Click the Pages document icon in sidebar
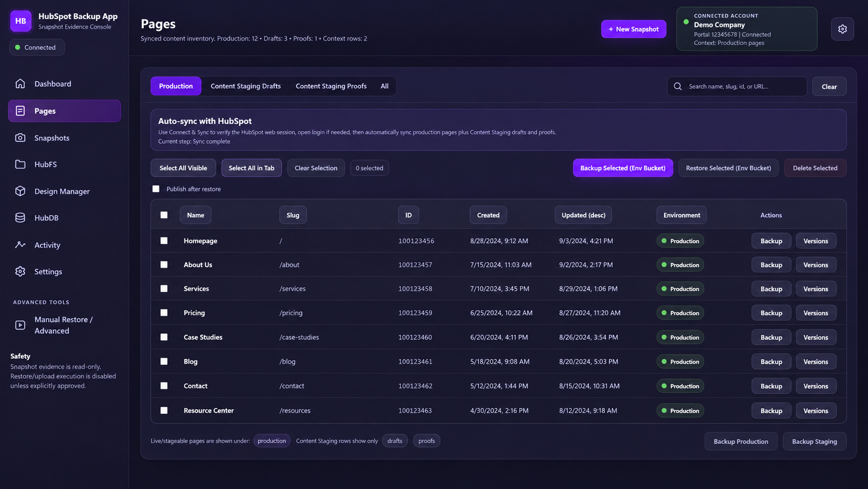This screenshot has height=489, width=868. pyautogui.click(x=20, y=111)
